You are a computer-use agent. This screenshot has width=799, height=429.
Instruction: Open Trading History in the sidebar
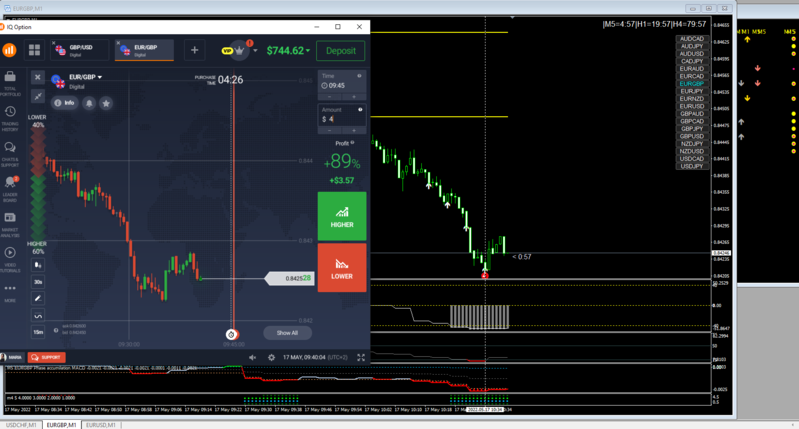click(10, 119)
